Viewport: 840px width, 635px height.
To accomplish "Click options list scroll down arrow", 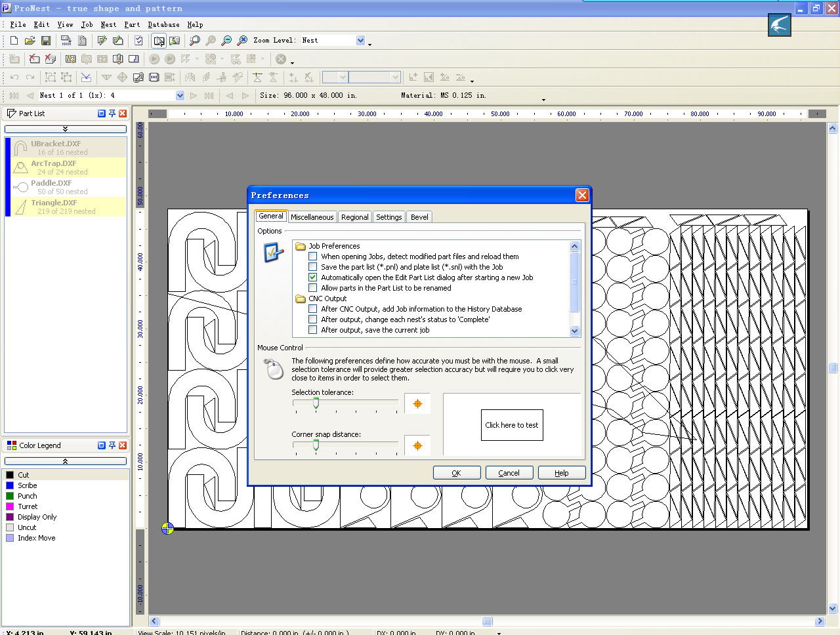I will tap(575, 331).
